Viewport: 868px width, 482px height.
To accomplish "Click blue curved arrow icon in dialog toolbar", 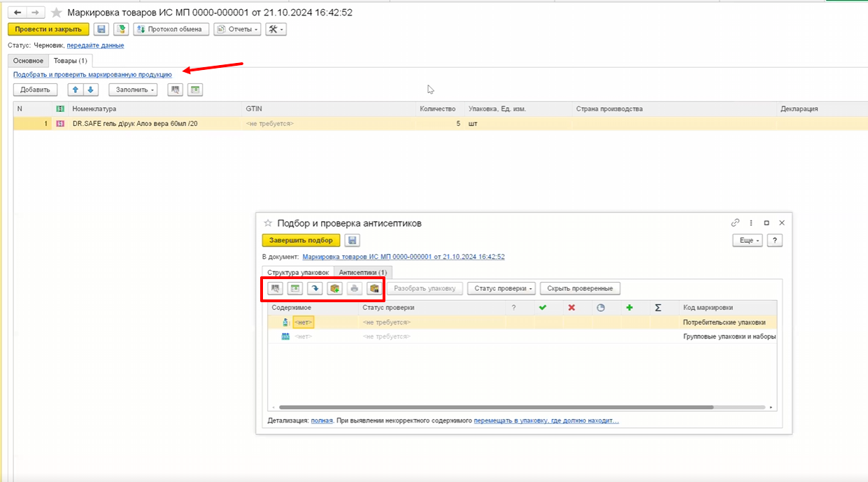I will (x=315, y=288).
